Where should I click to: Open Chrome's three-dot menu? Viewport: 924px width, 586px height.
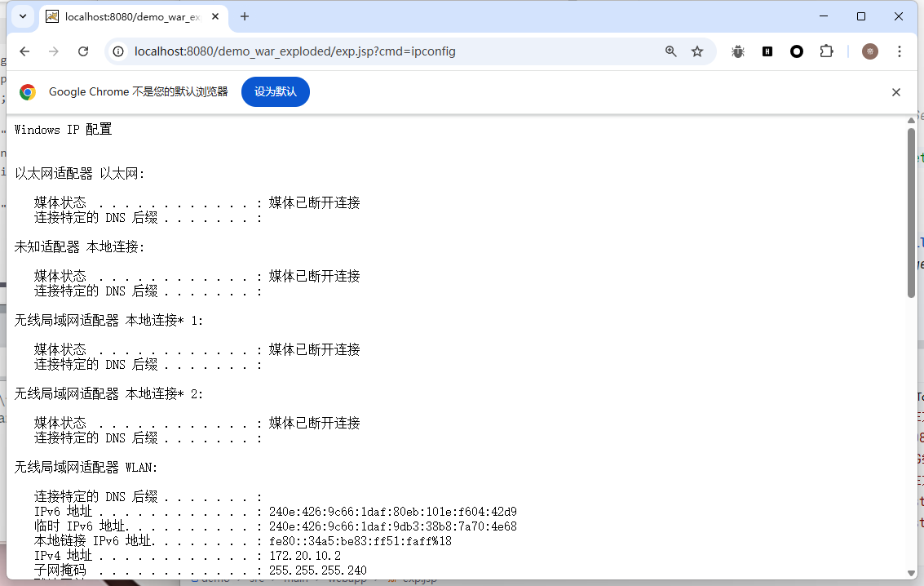click(x=900, y=51)
